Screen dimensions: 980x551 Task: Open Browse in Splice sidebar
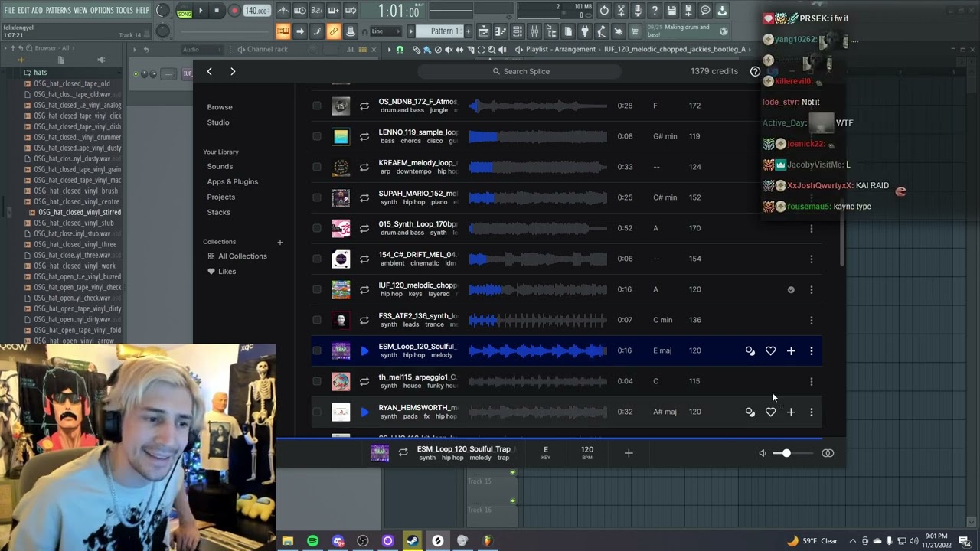coord(220,107)
